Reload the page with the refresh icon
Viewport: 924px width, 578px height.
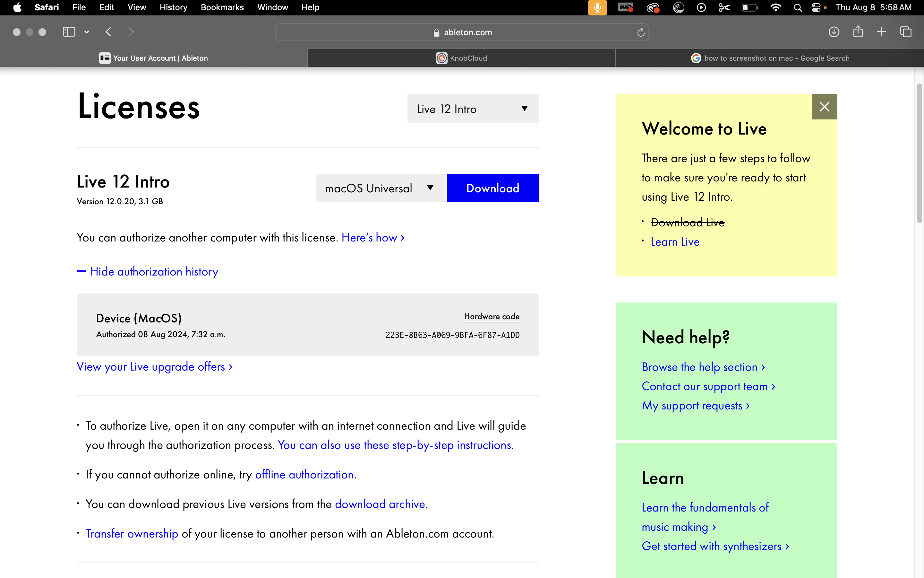click(x=641, y=32)
